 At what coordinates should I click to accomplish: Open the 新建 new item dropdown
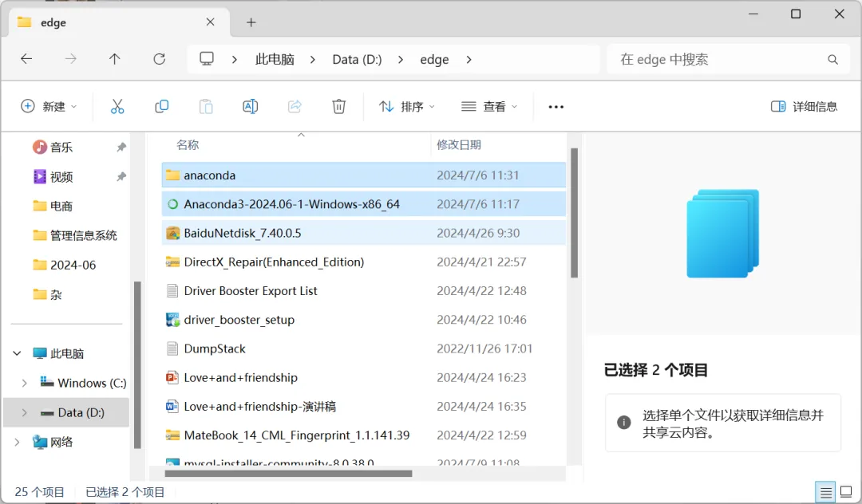coord(49,107)
